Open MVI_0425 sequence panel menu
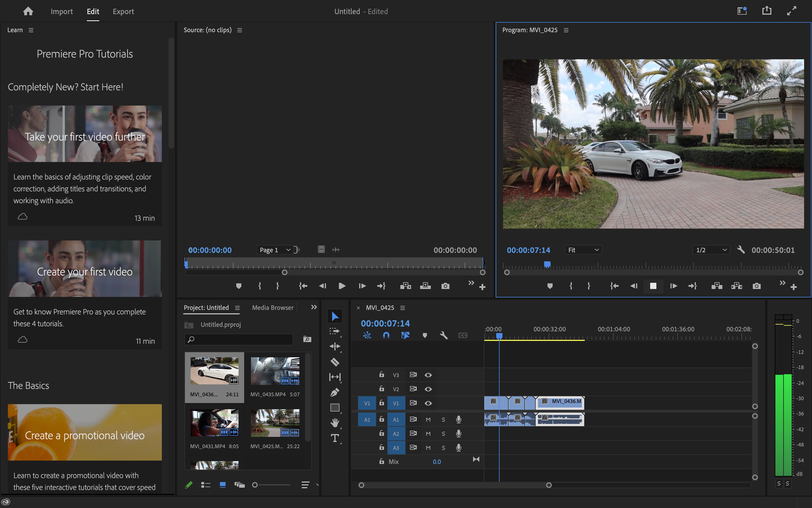The height and width of the screenshot is (508, 812). pyautogui.click(x=403, y=308)
